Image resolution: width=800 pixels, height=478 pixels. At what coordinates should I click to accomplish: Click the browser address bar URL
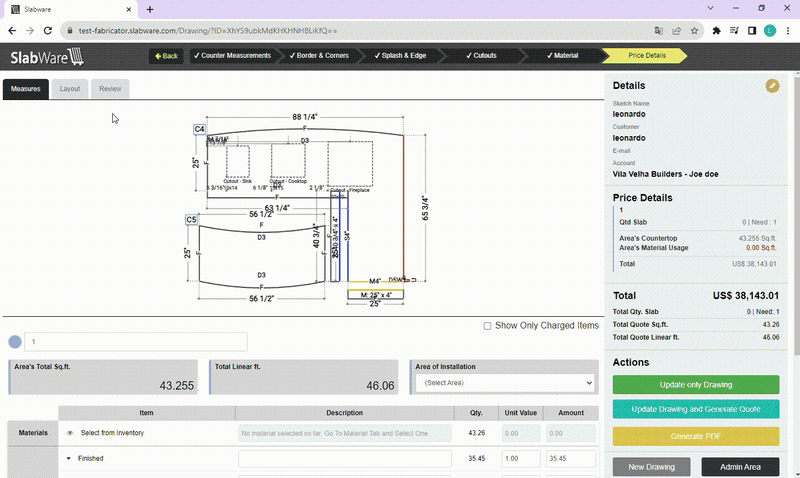point(208,31)
